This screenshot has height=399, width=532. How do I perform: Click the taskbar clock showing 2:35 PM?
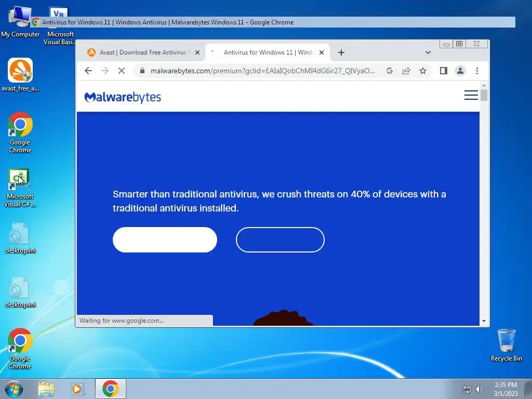coord(506,389)
